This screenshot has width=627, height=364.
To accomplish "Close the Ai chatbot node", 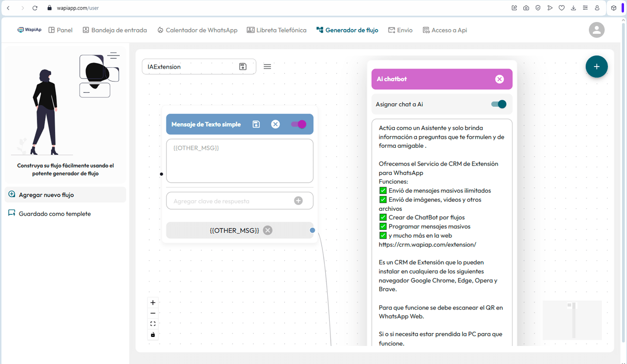I will [499, 79].
